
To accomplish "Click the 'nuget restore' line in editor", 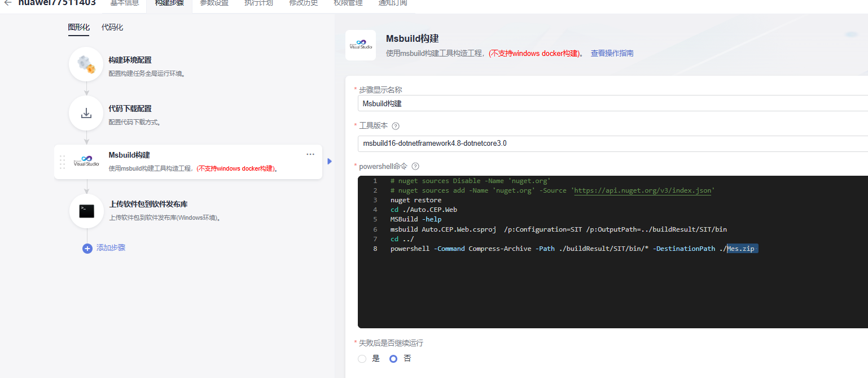I will (x=416, y=200).
